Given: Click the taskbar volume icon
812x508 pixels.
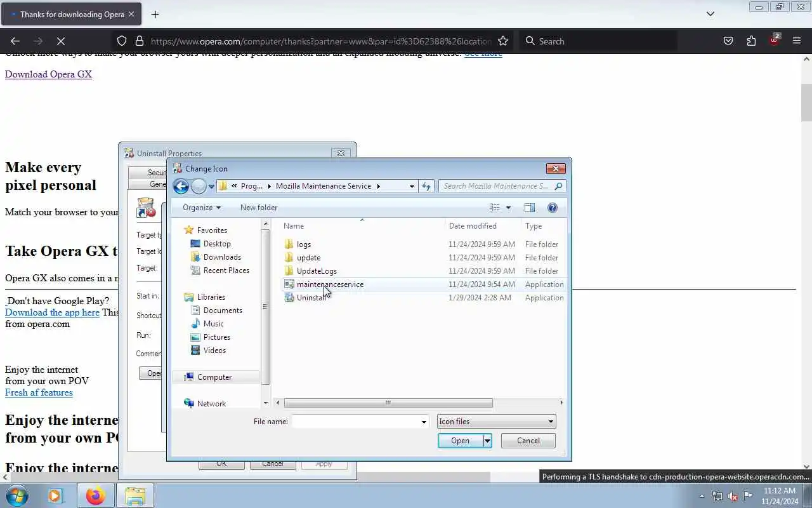Looking at the screenshot, I should [x=733, y=496].
